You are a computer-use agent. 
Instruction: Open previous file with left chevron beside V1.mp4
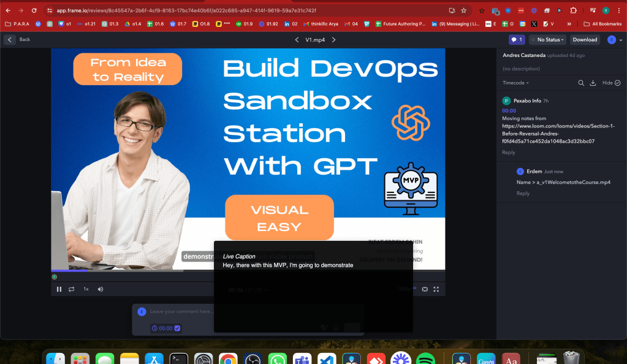297,40
